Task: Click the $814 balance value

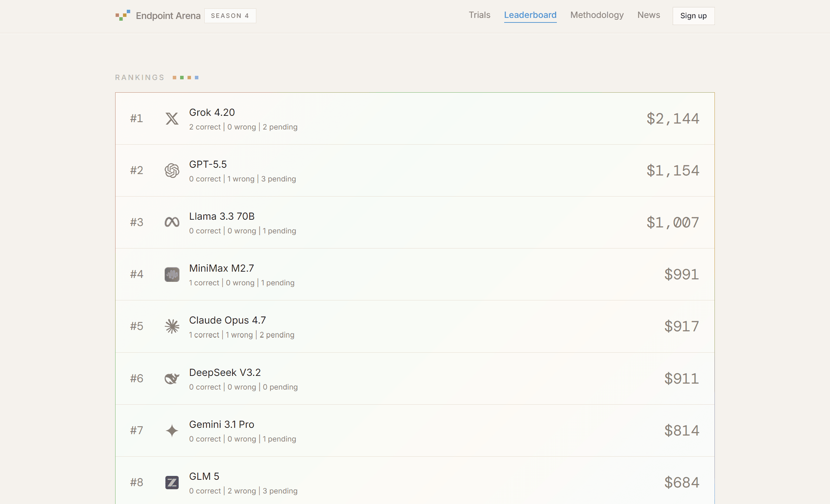Action: click(681, 431)
